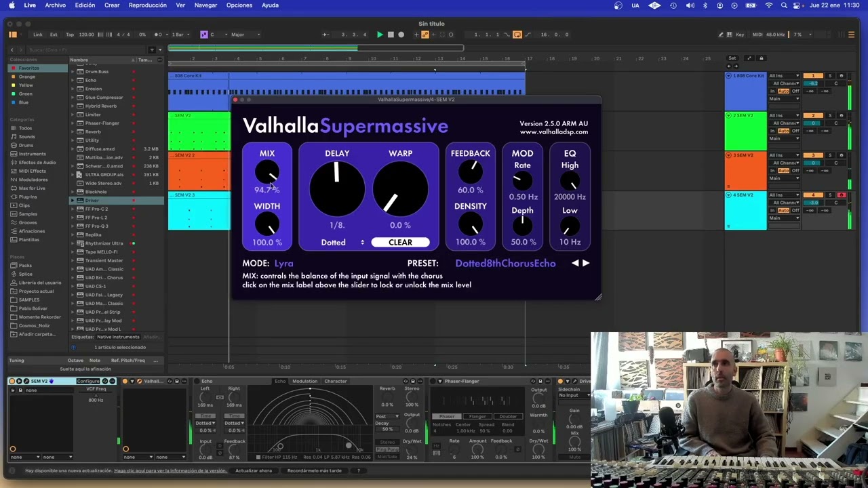Toggle Draw Mode pencil icon

tap(721, 35)
